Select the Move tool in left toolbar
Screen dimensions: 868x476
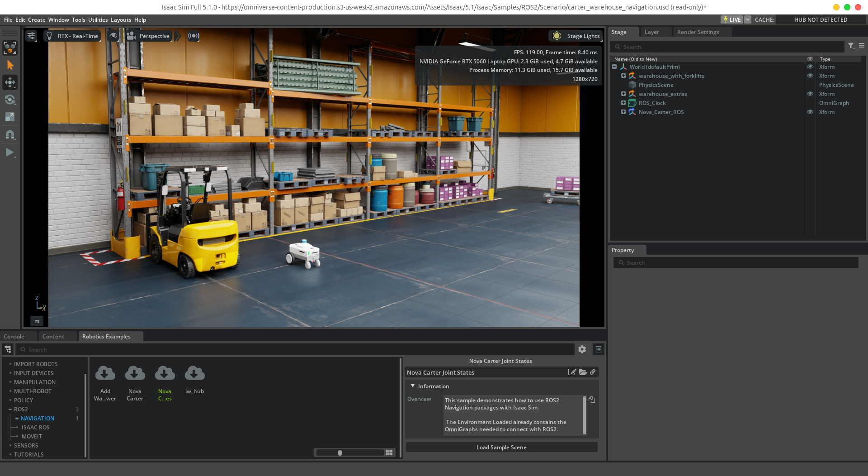(10, 82)
